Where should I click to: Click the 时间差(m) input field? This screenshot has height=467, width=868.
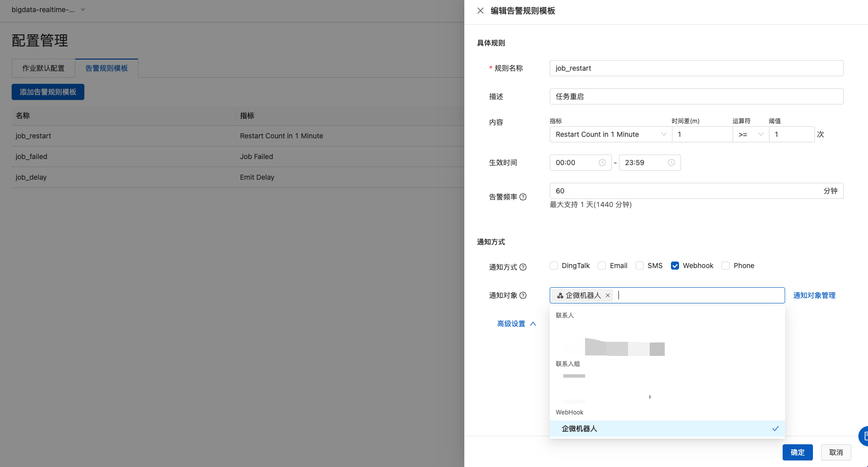point(702,134)
